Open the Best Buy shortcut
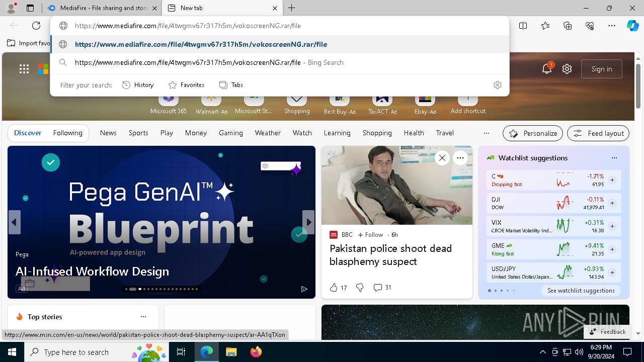This screenshot has width=644, height=362. point(340,105)
